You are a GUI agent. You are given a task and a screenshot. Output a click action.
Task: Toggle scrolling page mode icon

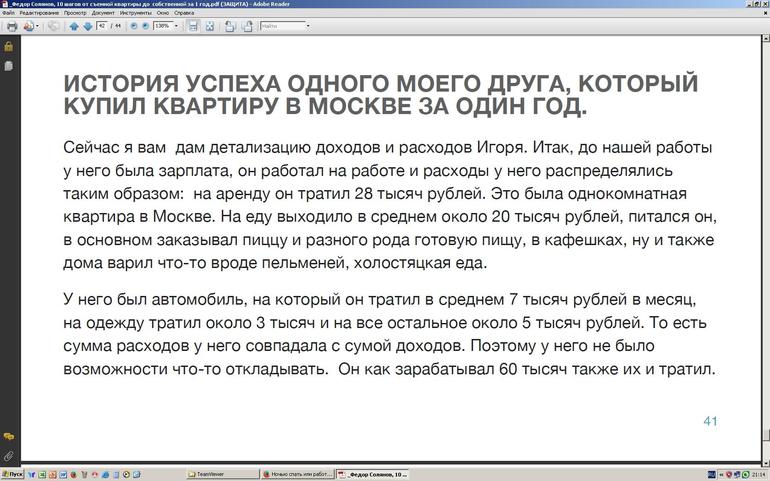click(x=192, y=26)
